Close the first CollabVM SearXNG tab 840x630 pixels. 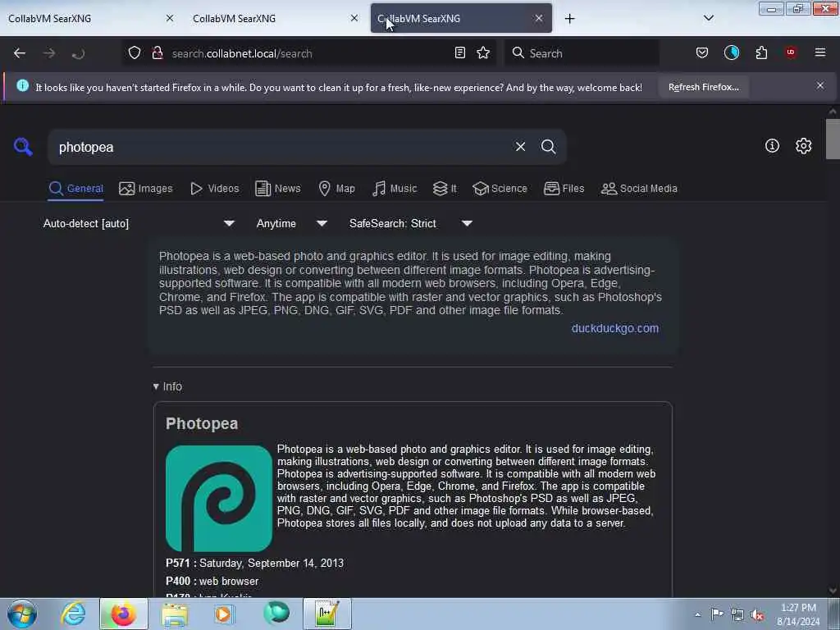(x=169, y=18)
